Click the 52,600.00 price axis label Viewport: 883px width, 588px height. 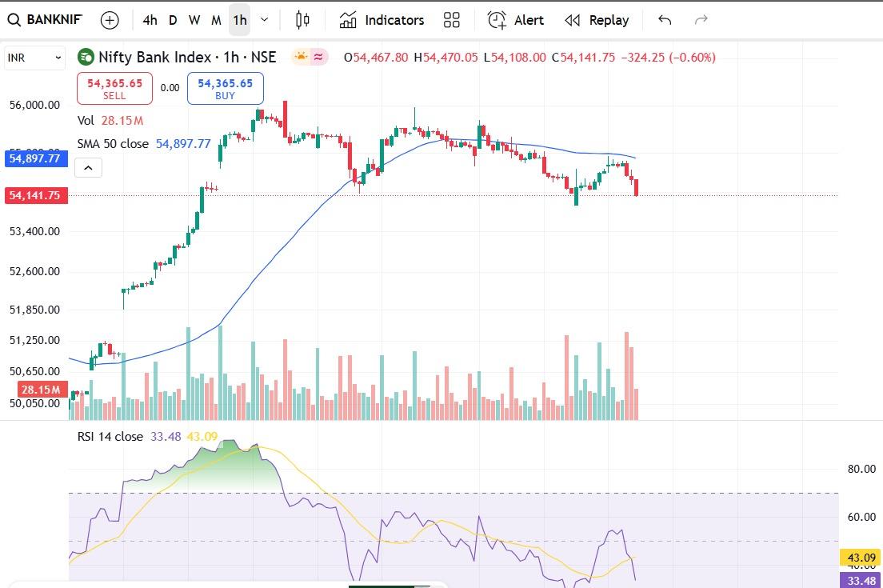pos(34,271)
